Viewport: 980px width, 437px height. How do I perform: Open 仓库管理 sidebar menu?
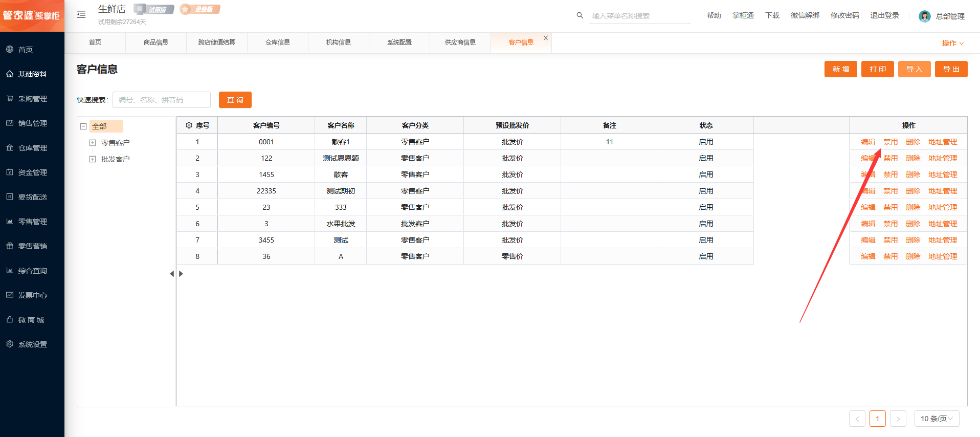32,148
